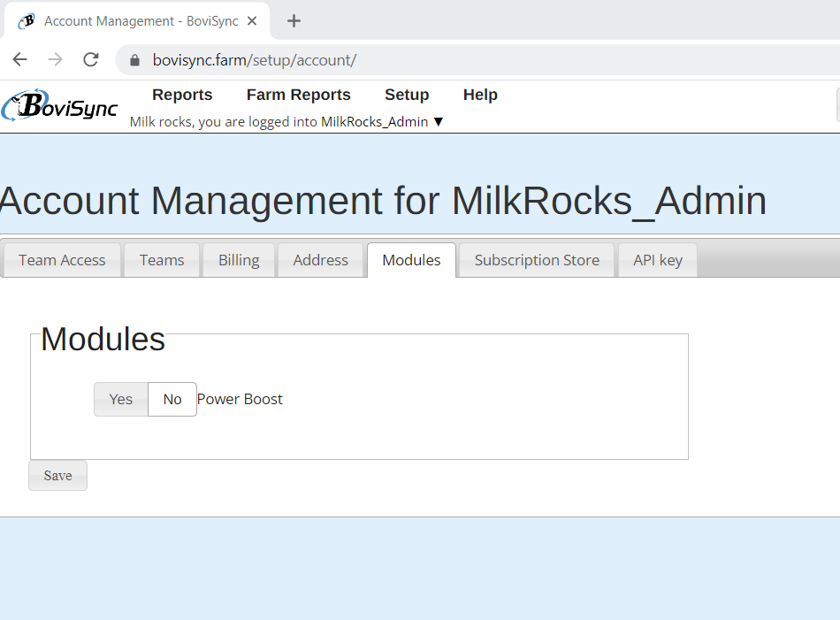Click the BoviSync logo

(x=59, y=105)
